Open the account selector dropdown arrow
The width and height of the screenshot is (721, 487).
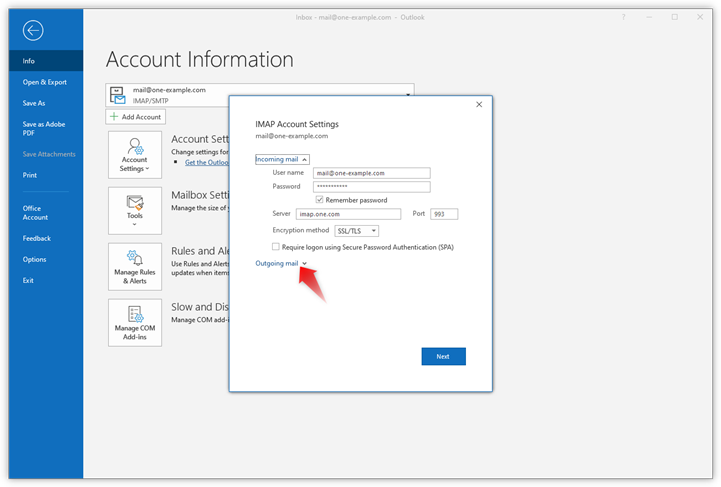tap(408, 95)
